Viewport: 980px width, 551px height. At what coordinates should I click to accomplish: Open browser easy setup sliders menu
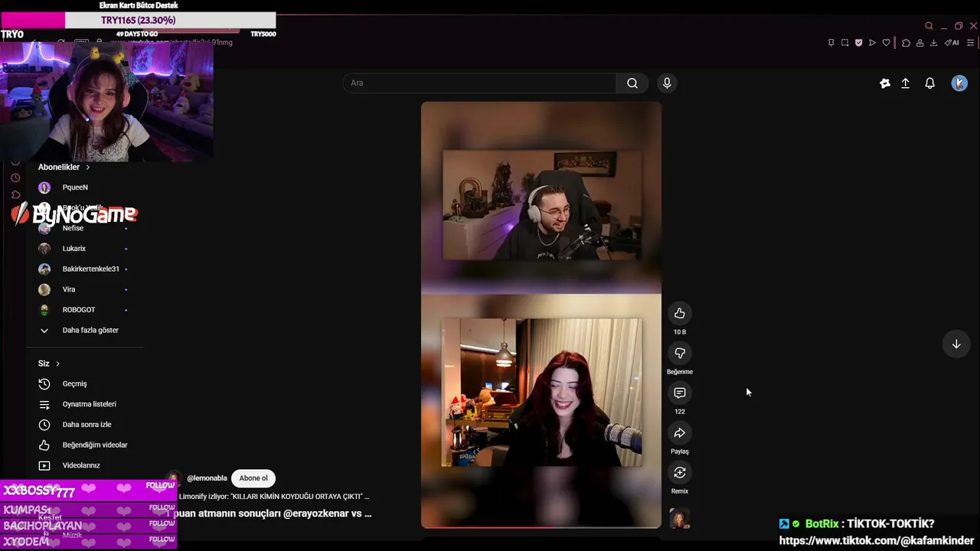pyautogui.click(x=970, y=43)
